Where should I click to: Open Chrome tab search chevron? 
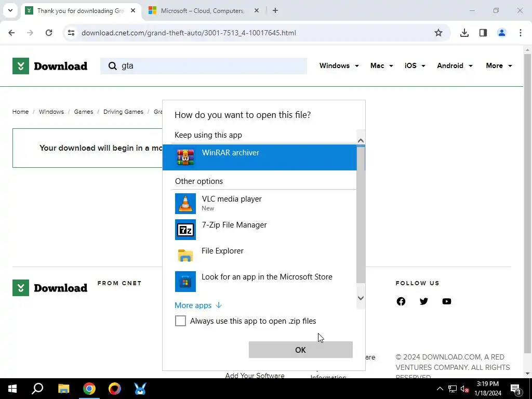tap(10, 10)
